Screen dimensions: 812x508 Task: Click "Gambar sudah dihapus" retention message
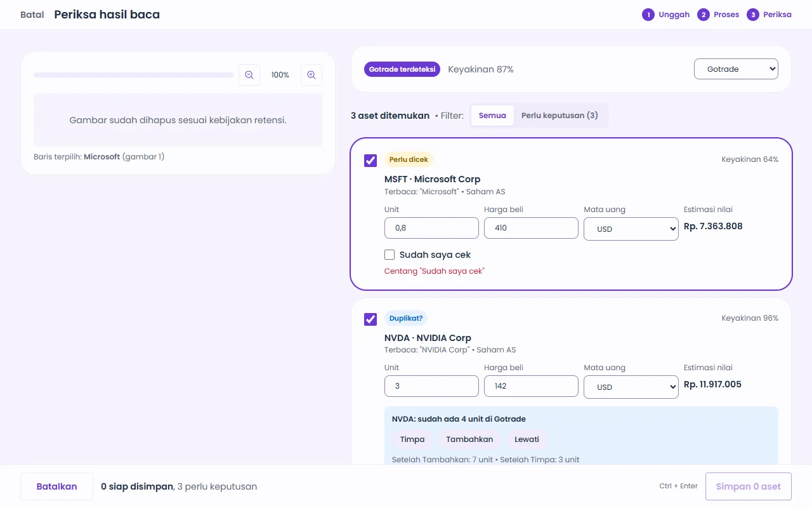(178, 120)
